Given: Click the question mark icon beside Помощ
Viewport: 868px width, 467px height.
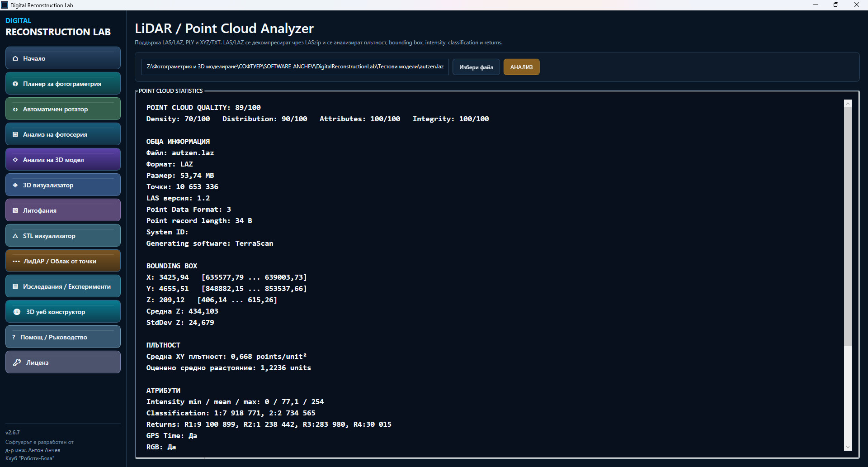Looking at the screenshot, I should 14,337.
